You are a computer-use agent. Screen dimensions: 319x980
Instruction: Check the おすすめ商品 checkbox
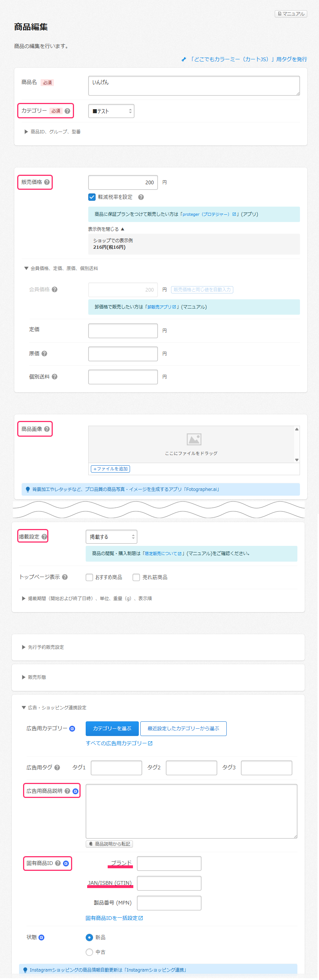pos(89,577)
